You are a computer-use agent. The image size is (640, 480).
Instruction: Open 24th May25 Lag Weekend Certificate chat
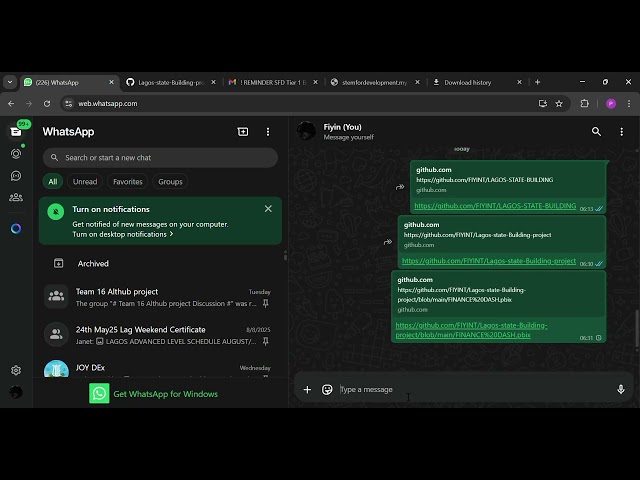(160, 335)
